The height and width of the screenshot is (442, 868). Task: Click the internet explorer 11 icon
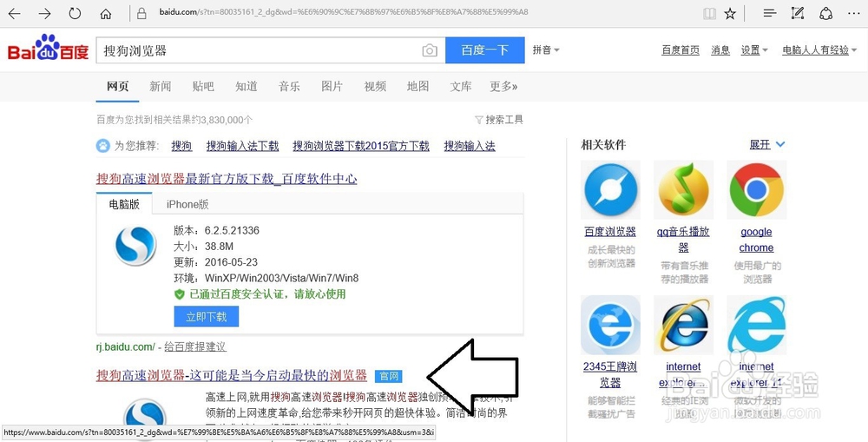pos(757,325)
